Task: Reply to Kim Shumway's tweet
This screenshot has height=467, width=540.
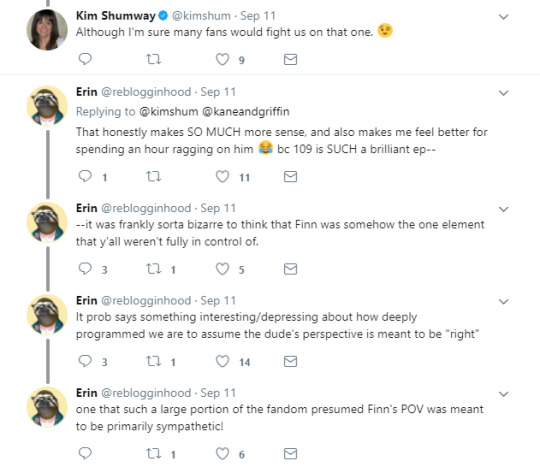Action: [85, 59]
